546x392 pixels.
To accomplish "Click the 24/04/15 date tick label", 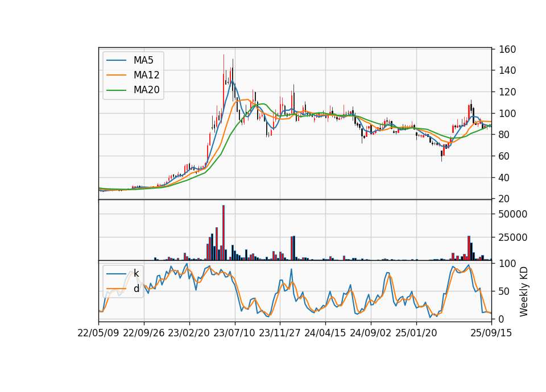I will click(325, 333).
